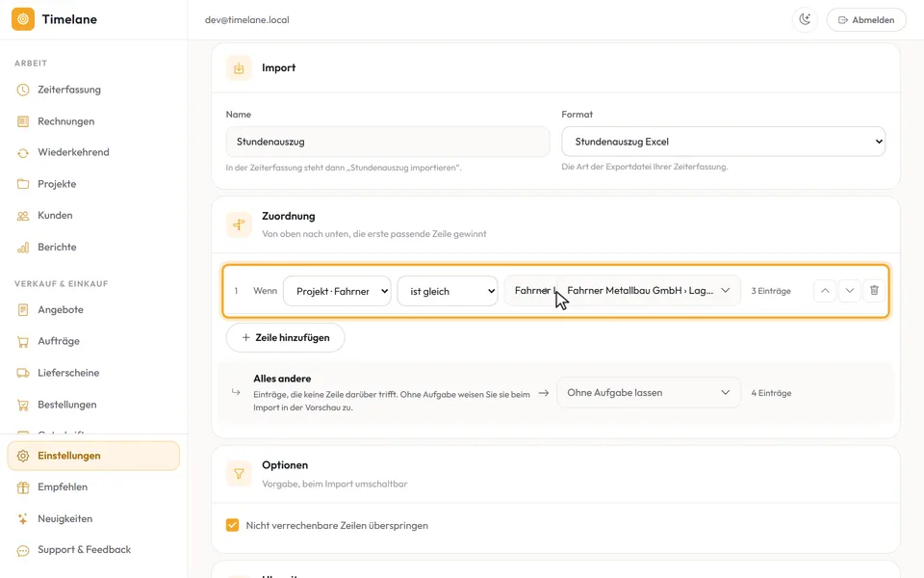
Task: Move rule row 1 up
Action: point(825,291)
